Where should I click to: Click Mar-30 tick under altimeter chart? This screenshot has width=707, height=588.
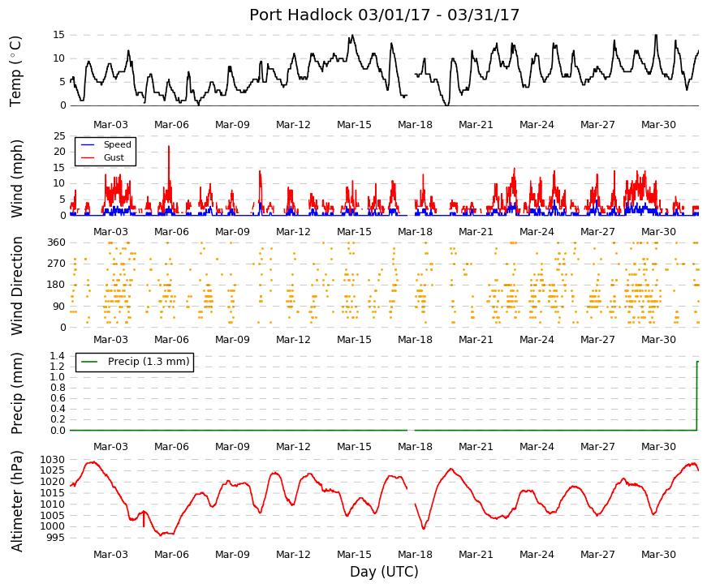pyautogui.click(x=658, y=555)
